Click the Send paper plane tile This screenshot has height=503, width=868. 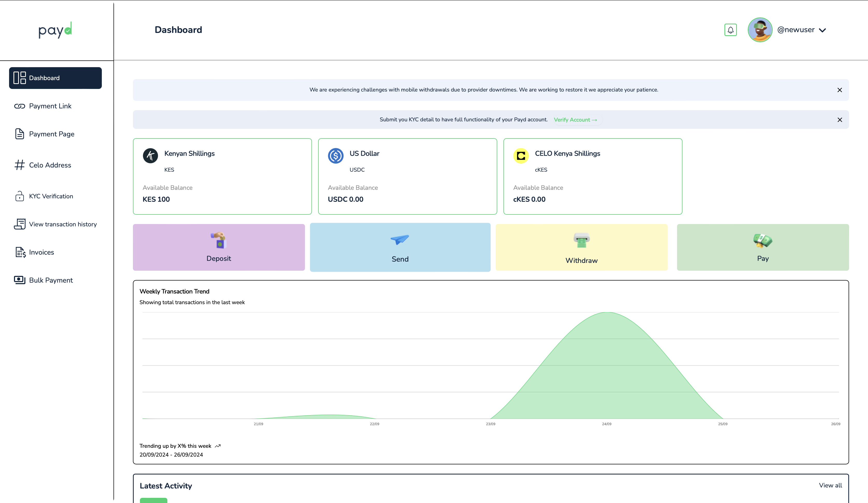click(x=400, y=247)
